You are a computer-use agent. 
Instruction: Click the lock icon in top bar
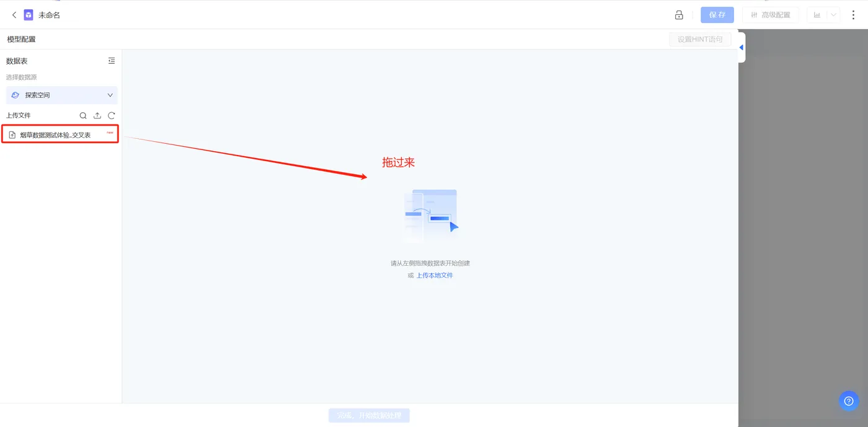(679, 15)
